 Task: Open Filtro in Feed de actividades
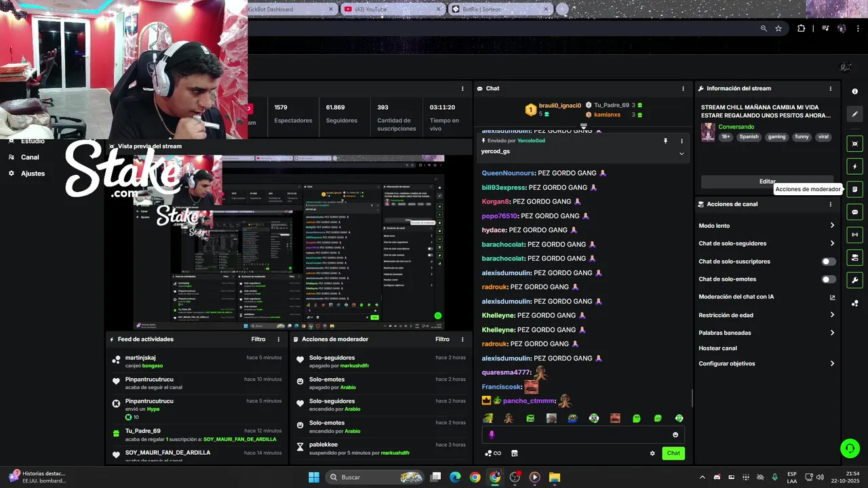pyautogui.click(x=258, y=340)
